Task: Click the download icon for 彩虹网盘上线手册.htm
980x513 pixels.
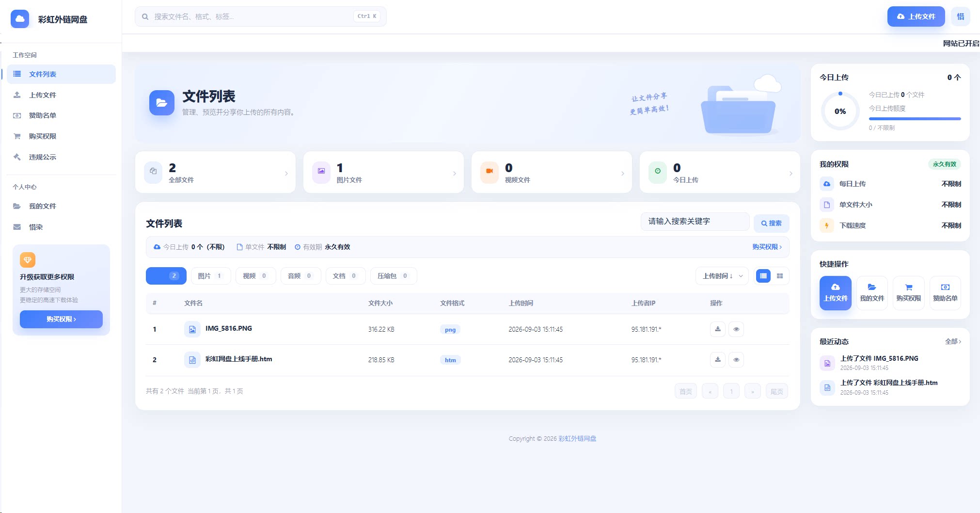Action: [718, 360]
